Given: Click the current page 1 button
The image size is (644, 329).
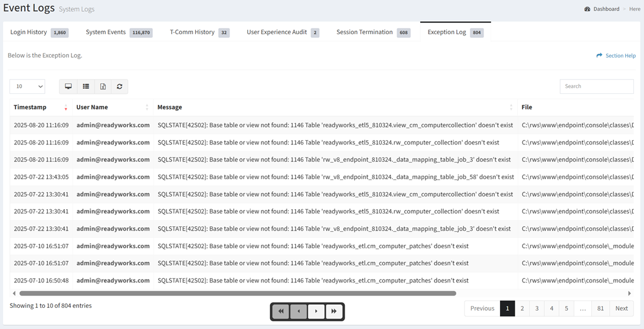Looking at the screenshot, I should [508, 308].
